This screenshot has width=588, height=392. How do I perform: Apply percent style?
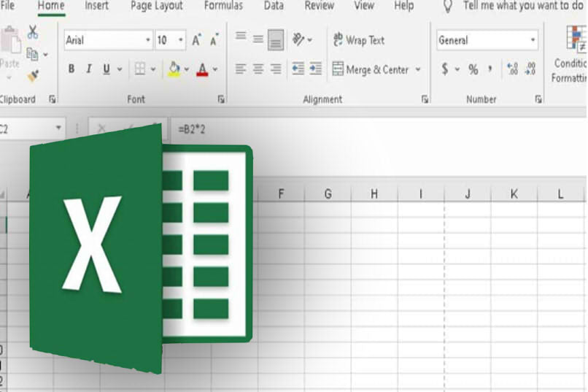473,69
